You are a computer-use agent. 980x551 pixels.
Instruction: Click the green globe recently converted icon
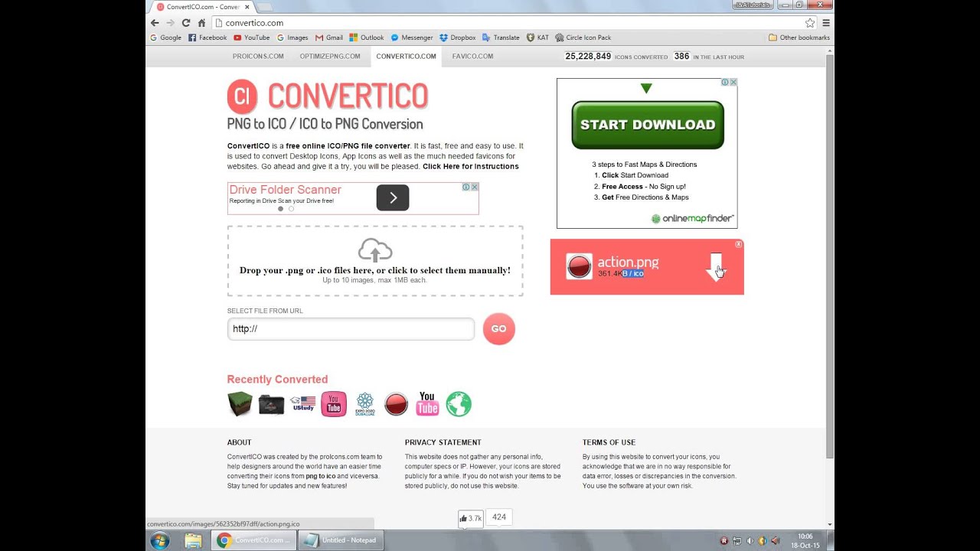(458, 404)
